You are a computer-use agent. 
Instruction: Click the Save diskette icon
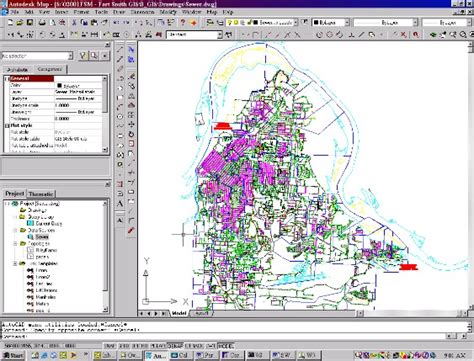tap(30, 22)
